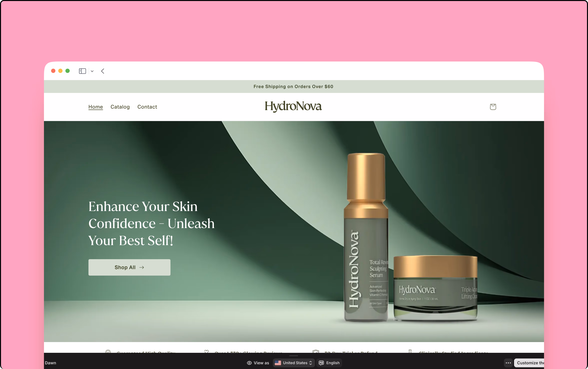
Task: Click the back arrow icon
Action: click(x=103, y=71)
